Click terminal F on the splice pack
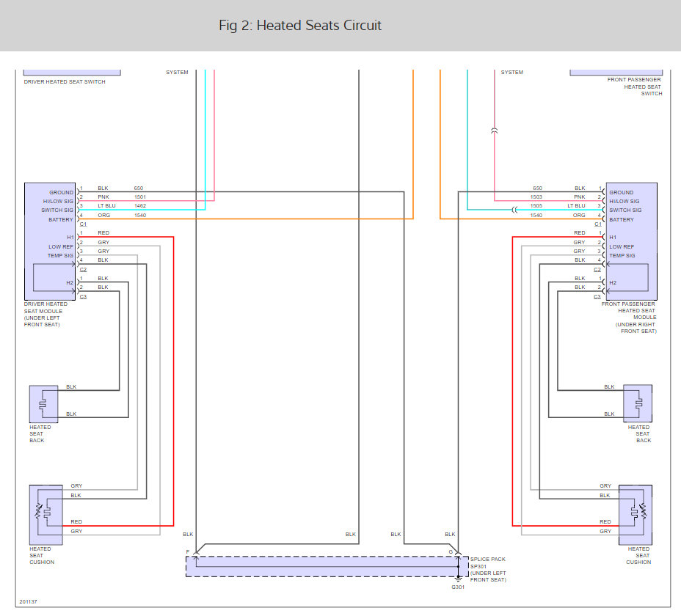The width and height of the screenshot is (681, 616). tap(188, 551)
